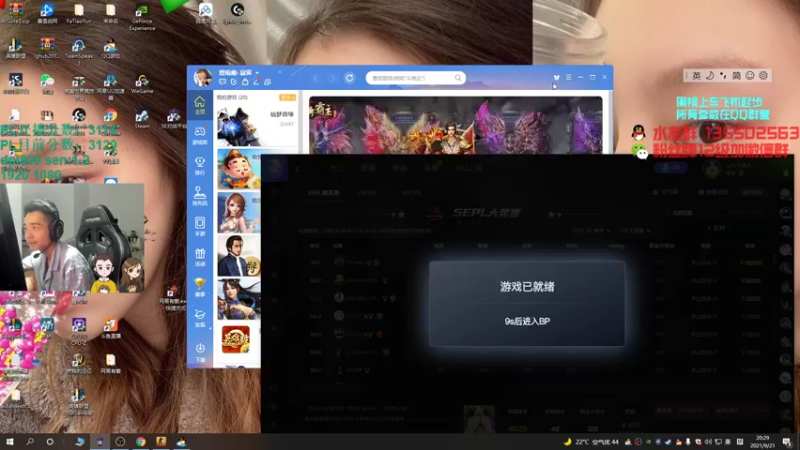Open the FaTiaoRun folder on the desktop
Image resolution: width=800 pixels, height=450 pixels.
pyautogui.click(x=79, y=14)
